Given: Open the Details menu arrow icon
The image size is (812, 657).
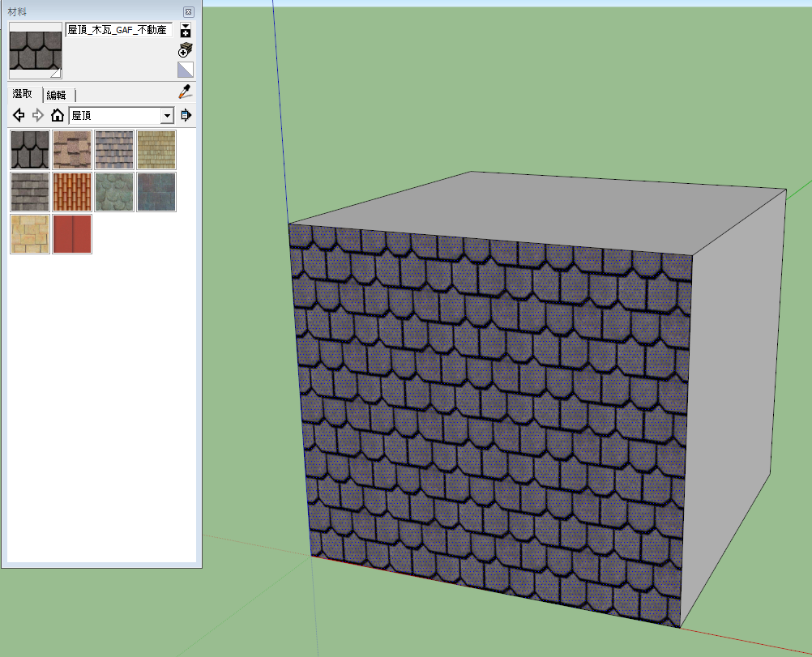Looking at the screenshot, I should click(186, 115).
